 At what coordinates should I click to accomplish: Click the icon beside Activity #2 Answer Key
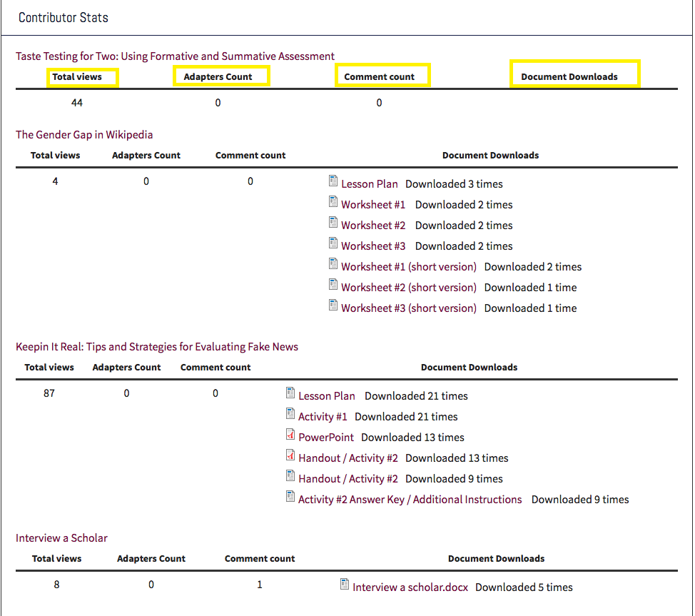tap(290, 497)
